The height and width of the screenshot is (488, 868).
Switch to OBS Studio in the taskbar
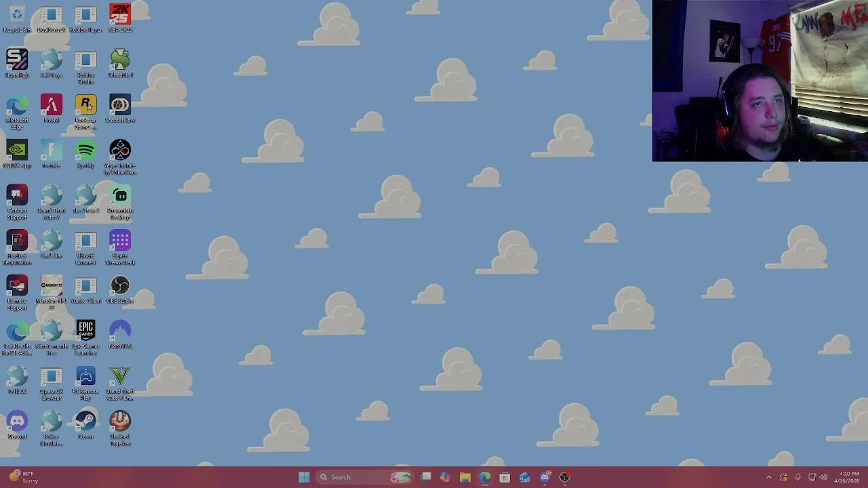pos(564,477)
